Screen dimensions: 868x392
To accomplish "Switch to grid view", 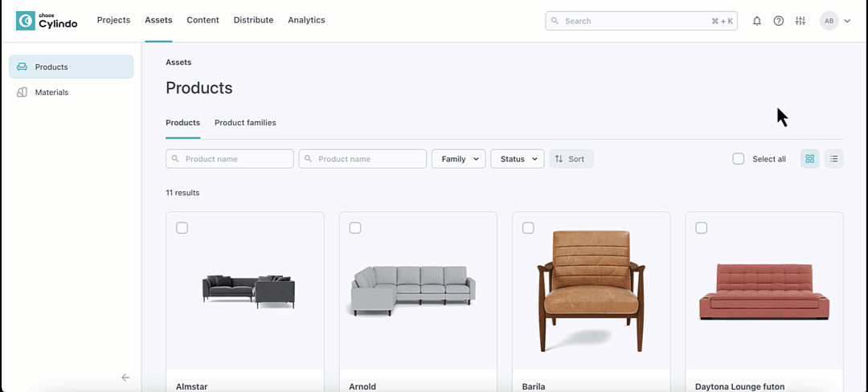I will [810, 159].
